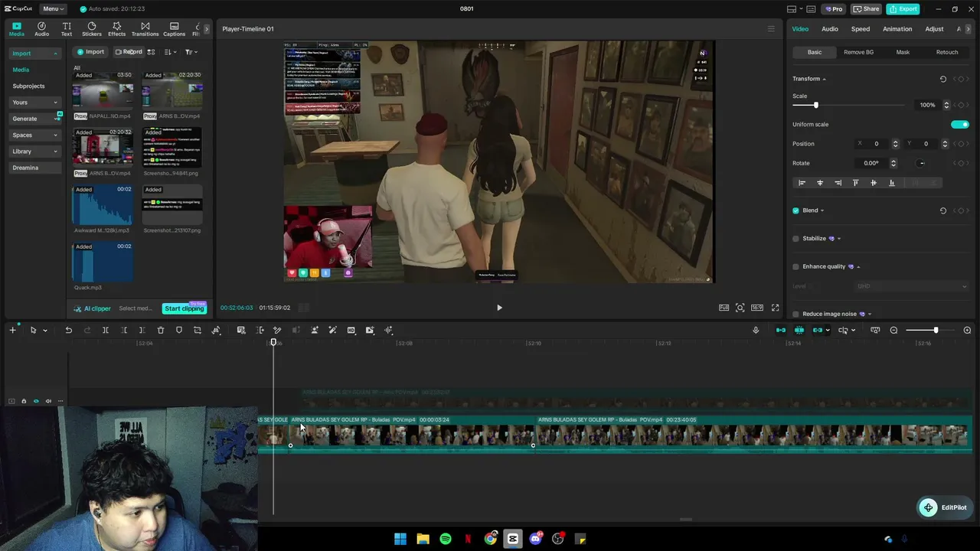The width and height of the screenshot is (980, 551).
Task: Uncheck the Blend checkbox
Action: (x=795, y=210)
